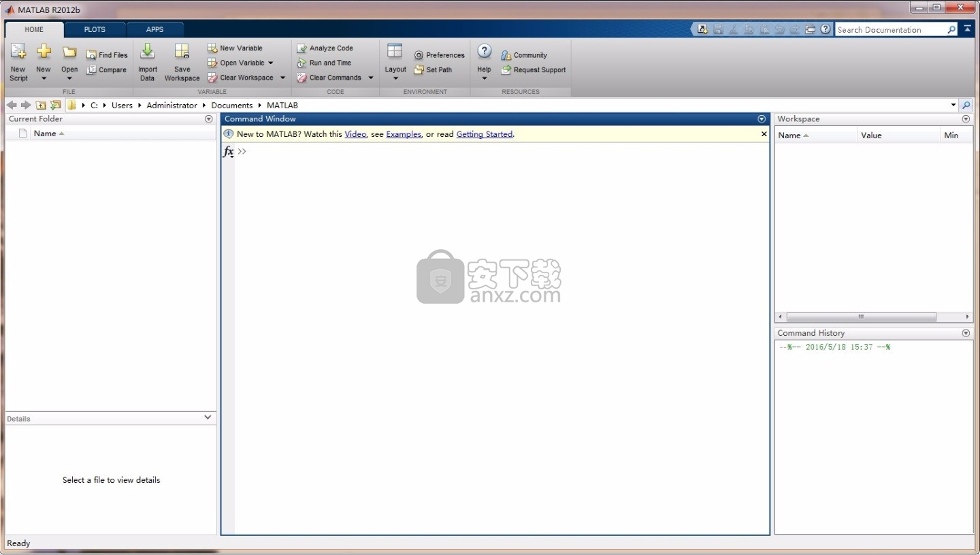Click the search magnifier in Search Documentation
980x555 pixels.
(x=951, y=29)
